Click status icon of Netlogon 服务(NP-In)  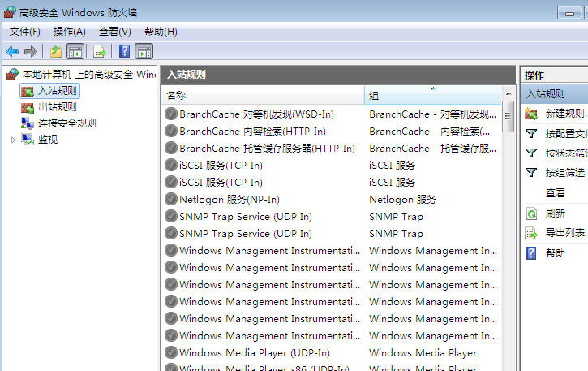pyautogui.click(x=171, y=199)
